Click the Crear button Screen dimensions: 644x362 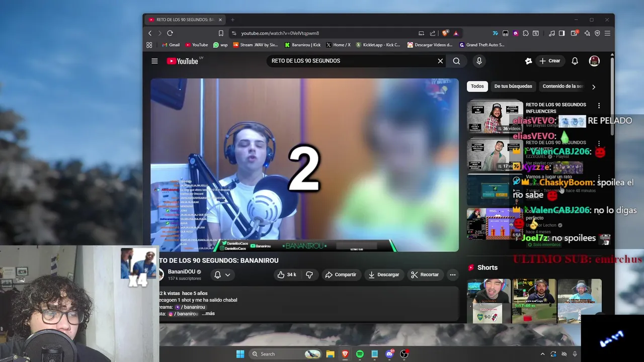click(550, 61)
